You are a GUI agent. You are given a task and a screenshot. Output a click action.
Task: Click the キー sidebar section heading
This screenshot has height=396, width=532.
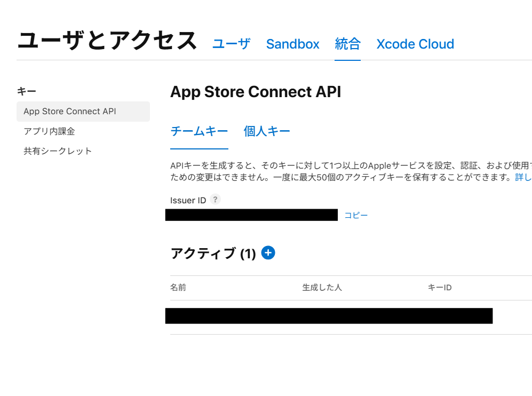27,91
